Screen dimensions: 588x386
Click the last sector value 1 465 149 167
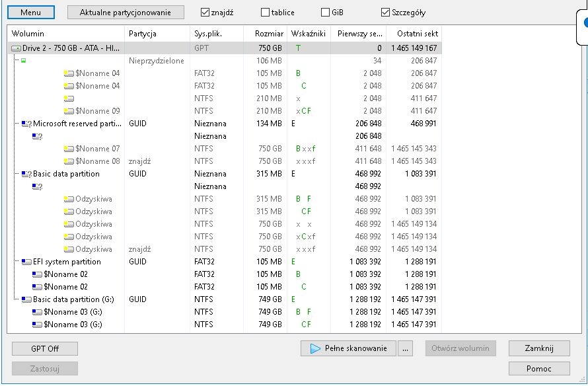click(414, 48)
